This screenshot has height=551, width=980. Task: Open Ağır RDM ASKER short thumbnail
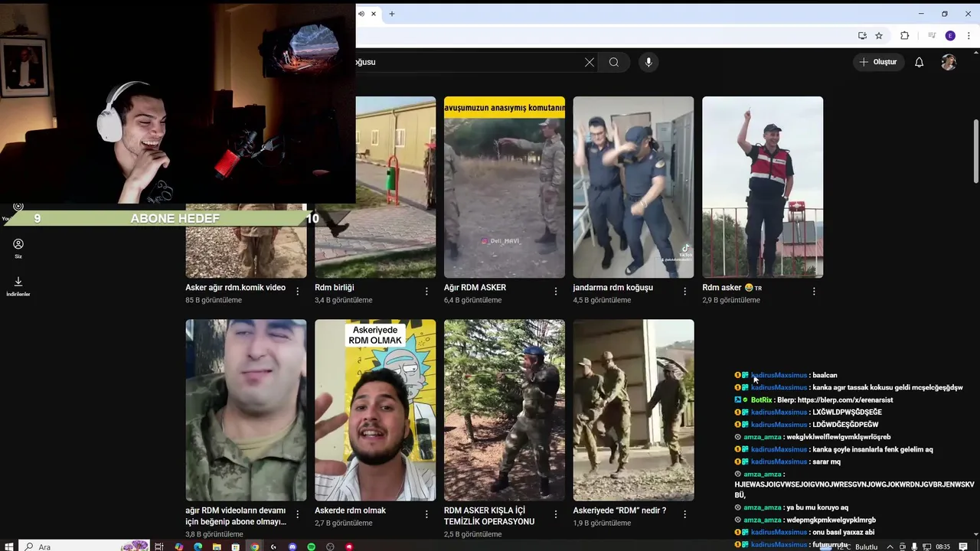[x=505, y=187]
